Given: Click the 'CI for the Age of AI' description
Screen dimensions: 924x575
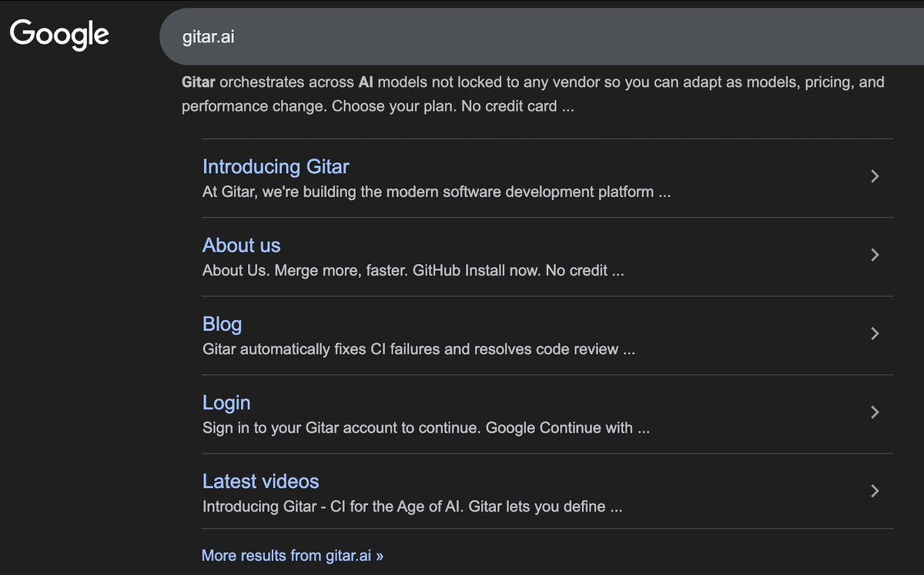Looking at the screenshot, I should [412, 506].
